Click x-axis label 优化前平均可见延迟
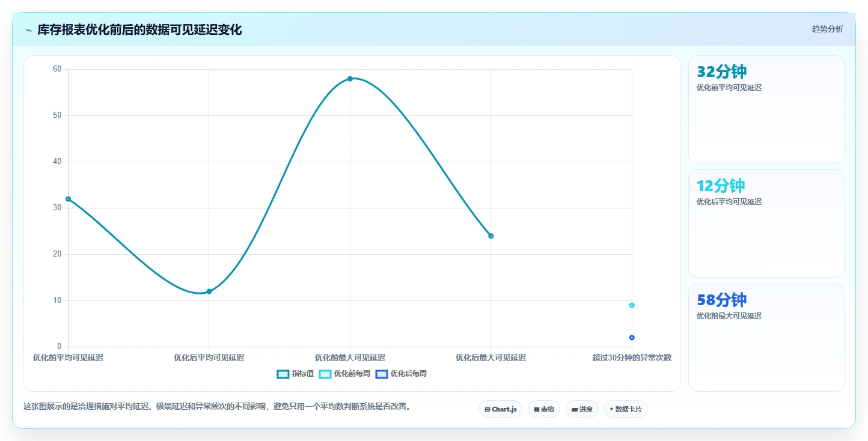Image resolution: width=868 pixels, height=441 pixels. (68, 357)
